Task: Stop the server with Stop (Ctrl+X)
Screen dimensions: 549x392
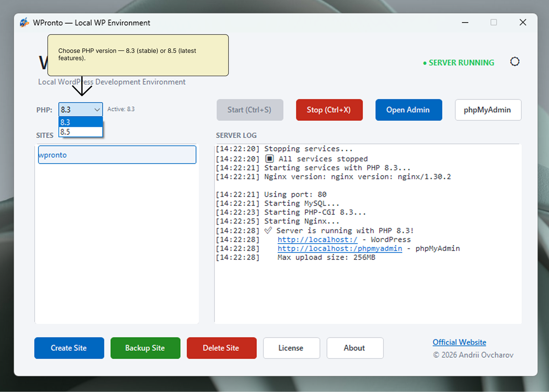Action: [329, 110]
